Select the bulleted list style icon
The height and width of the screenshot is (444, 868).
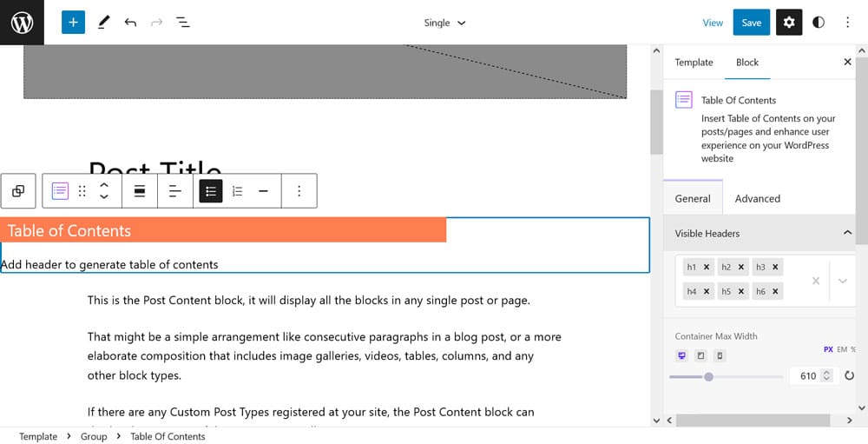(211, 191)
